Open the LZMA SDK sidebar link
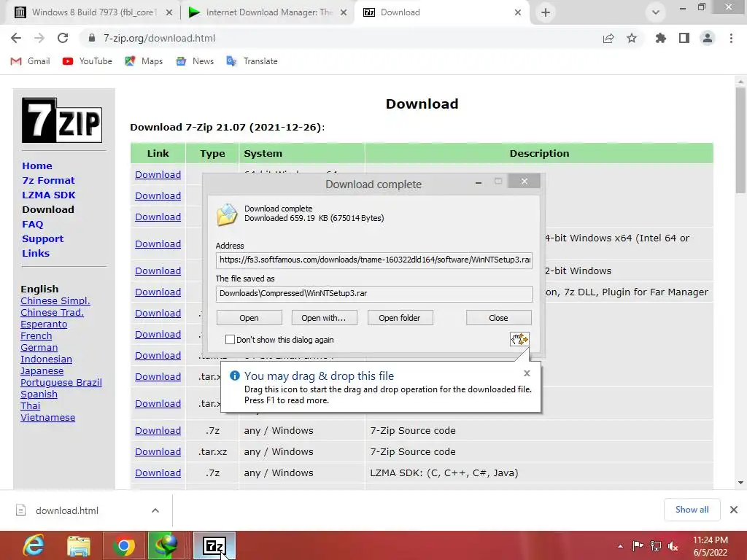The height and width of the screenshot is (560, 747). tap(49, 195)
